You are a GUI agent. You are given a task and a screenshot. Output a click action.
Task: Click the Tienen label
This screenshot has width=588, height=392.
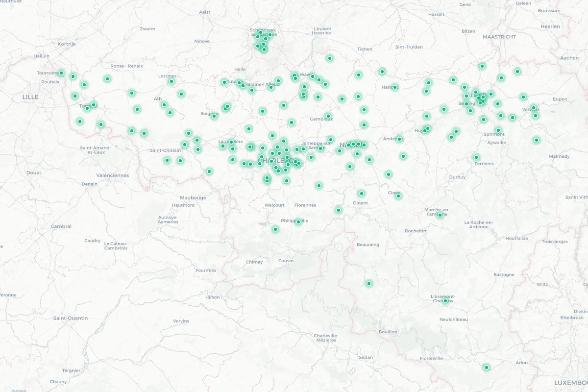click(x=365, y=49)
